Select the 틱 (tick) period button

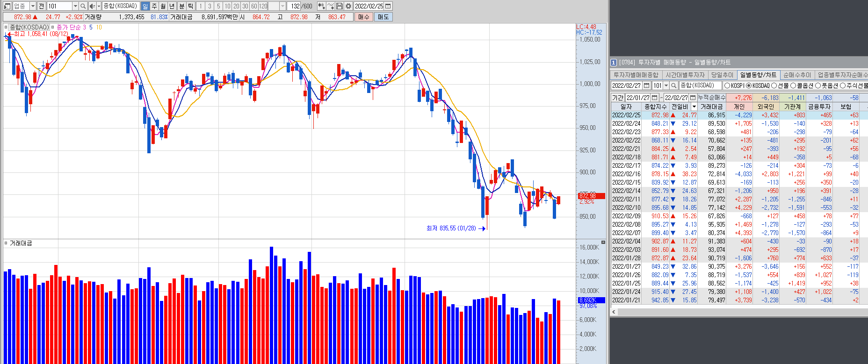tap(191, 6)
